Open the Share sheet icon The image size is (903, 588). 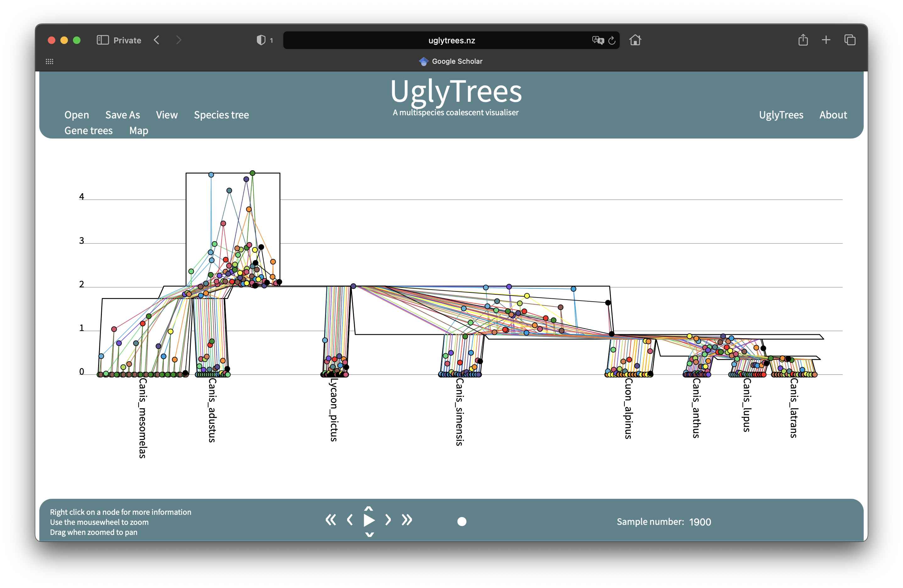(803, 40)
